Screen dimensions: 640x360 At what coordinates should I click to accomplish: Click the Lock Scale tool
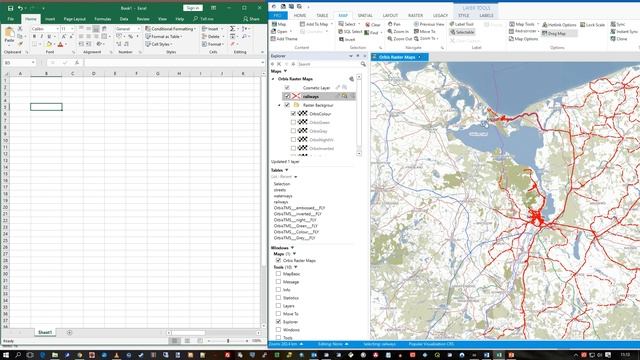click(592, 24)
